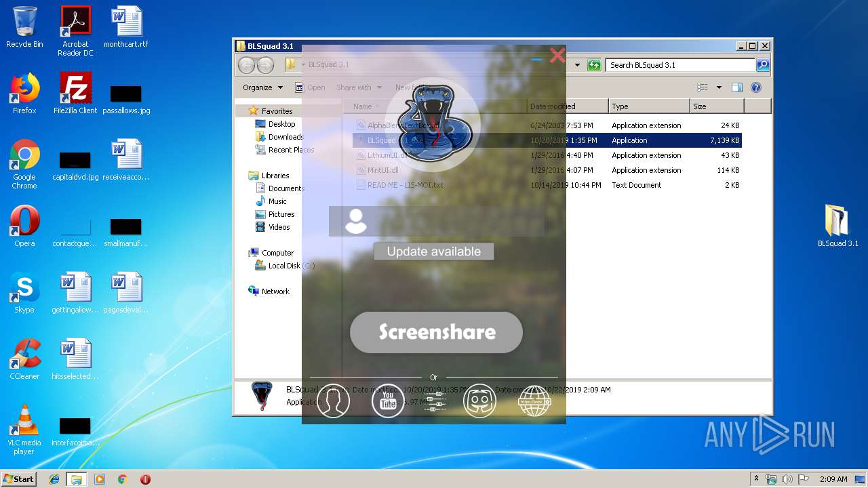Expand the address bar history dropdown
Screen dimensions: 868x488
[578, 65]
